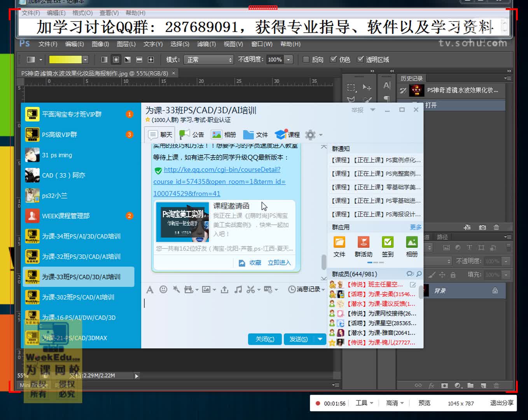The width and height of the screenshot is (528, 420).
Task: Toggle the 反向 reverse checkbox
Action: 306,59
